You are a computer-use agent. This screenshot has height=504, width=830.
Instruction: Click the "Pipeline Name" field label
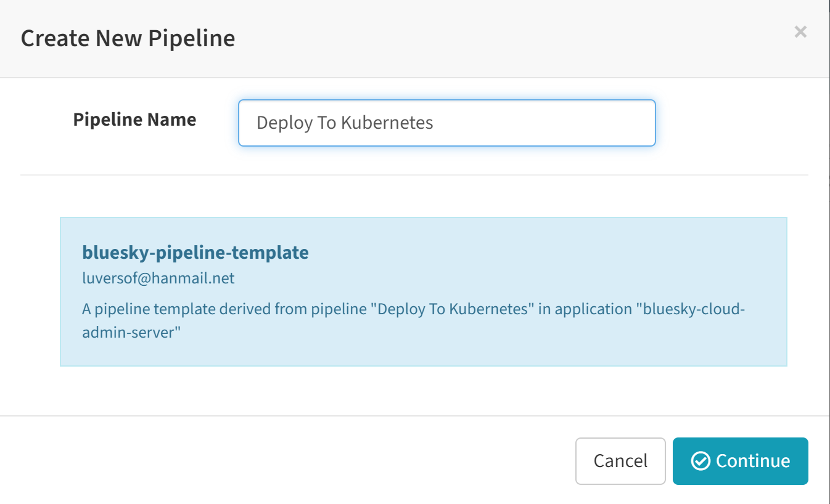[x=134, y=120]
